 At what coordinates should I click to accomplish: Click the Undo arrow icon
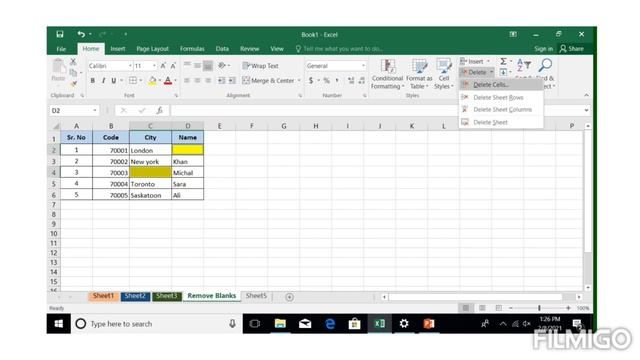click(x=81, y=34)
